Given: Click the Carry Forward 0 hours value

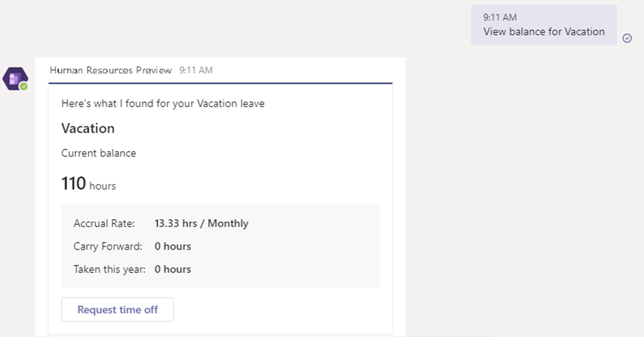Looking at the screenshot, I should (x=173, y=246).
